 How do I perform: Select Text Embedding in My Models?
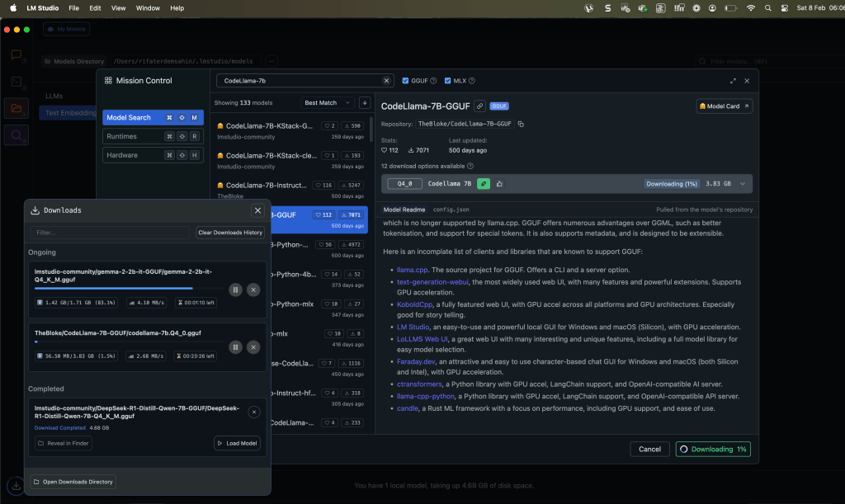point(68,112)
